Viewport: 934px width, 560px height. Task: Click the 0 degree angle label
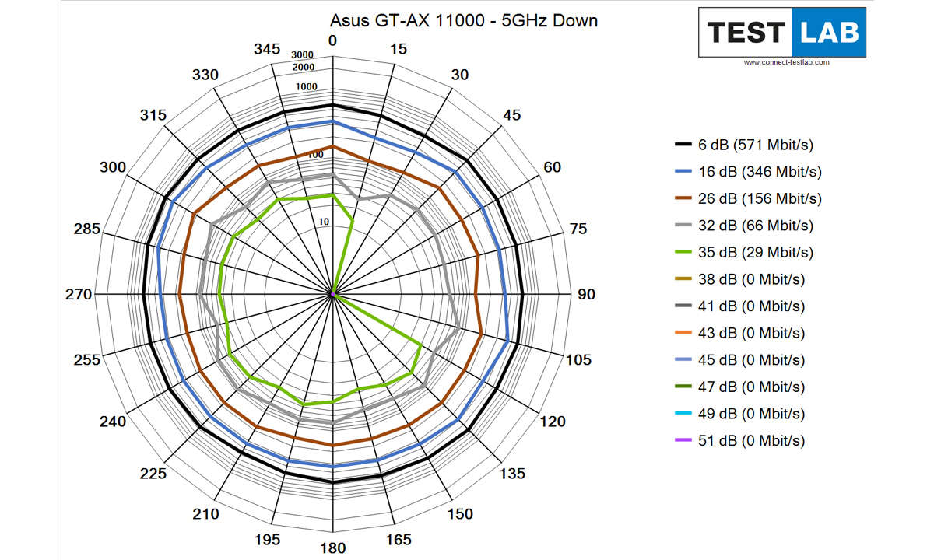coord(333,40)
